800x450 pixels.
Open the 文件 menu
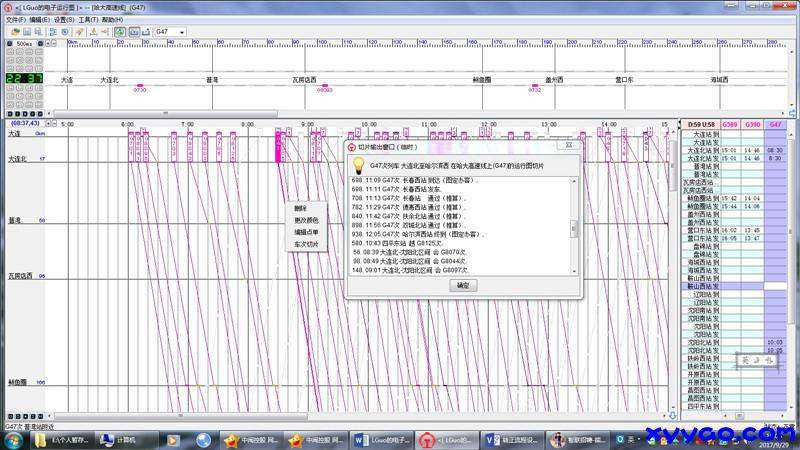(x=14, y=19)
